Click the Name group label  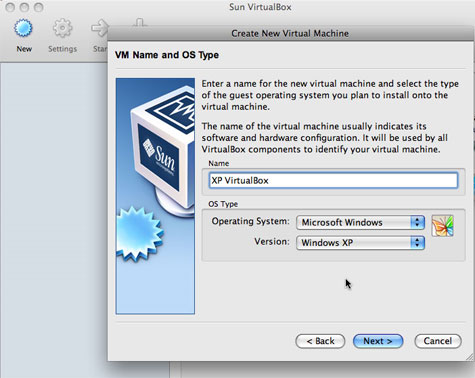point(219,163)
